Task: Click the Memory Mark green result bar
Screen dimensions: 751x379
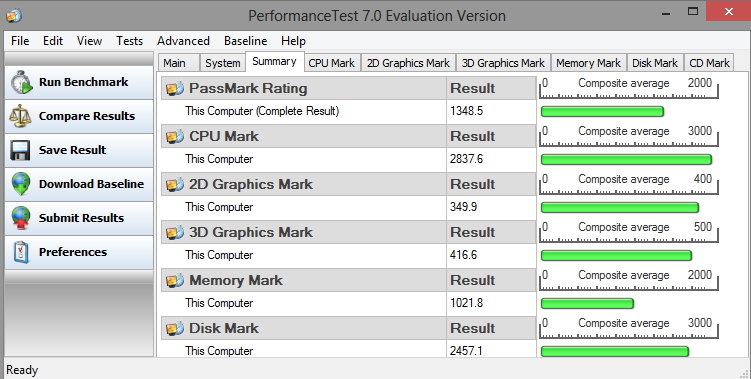Action: (x=587, y=303)
